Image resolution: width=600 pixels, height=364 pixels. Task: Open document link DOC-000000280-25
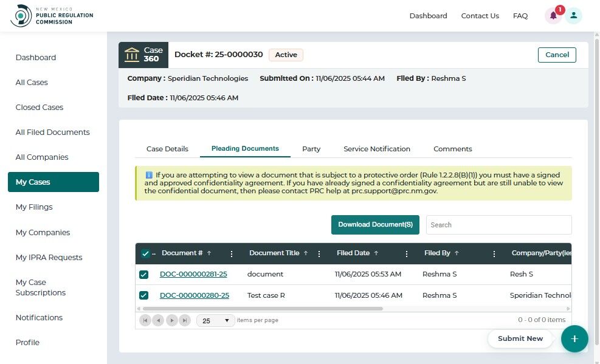click(x=195, y=295)
